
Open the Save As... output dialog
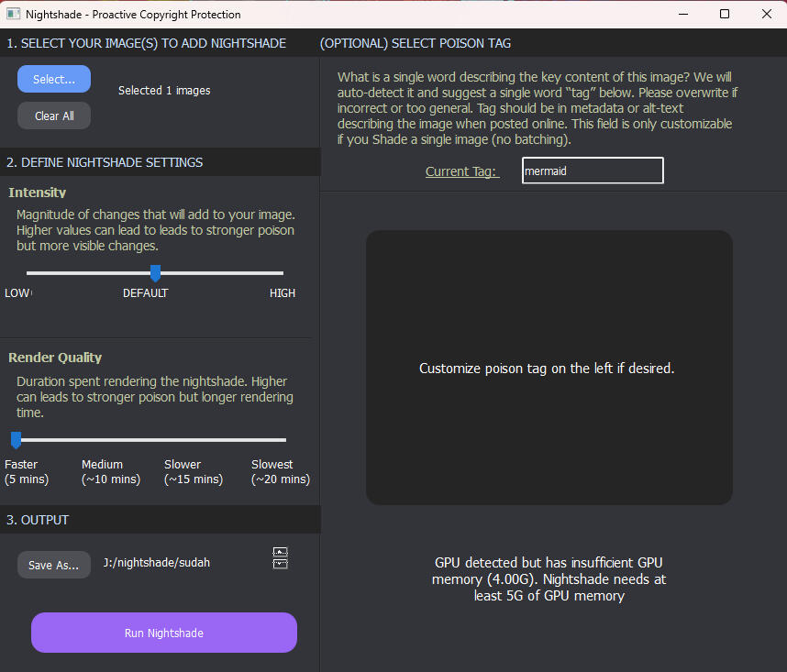point(54,565)
